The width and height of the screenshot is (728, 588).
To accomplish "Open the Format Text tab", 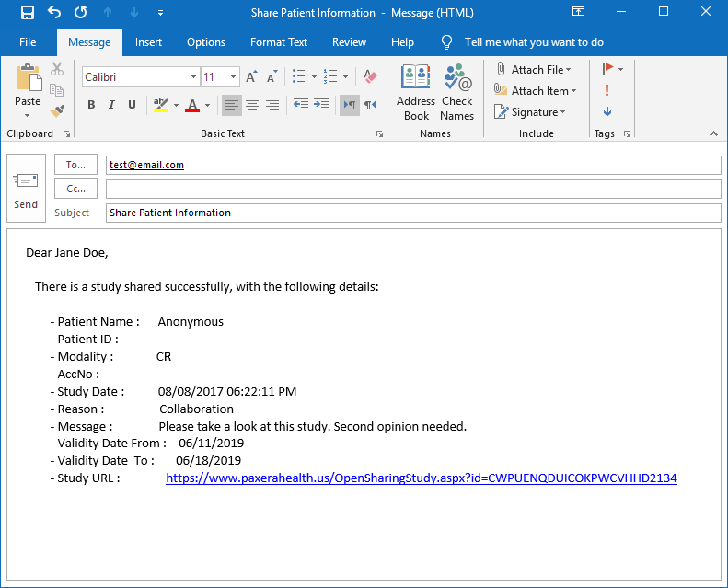I will 279,42.
